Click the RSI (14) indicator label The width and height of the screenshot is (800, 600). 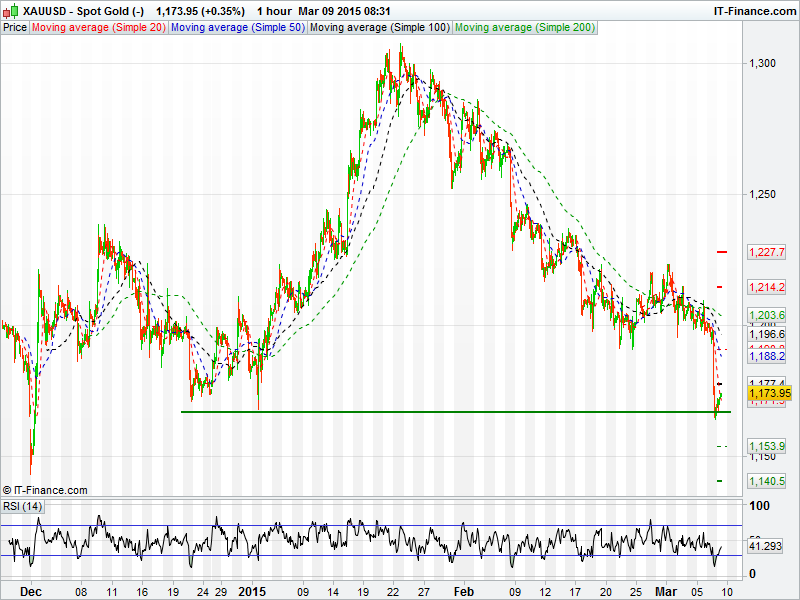point(23,506)
